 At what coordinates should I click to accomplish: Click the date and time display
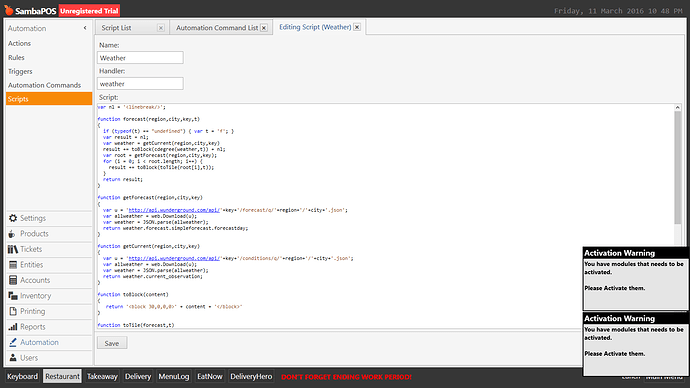[x=618, y=11]
